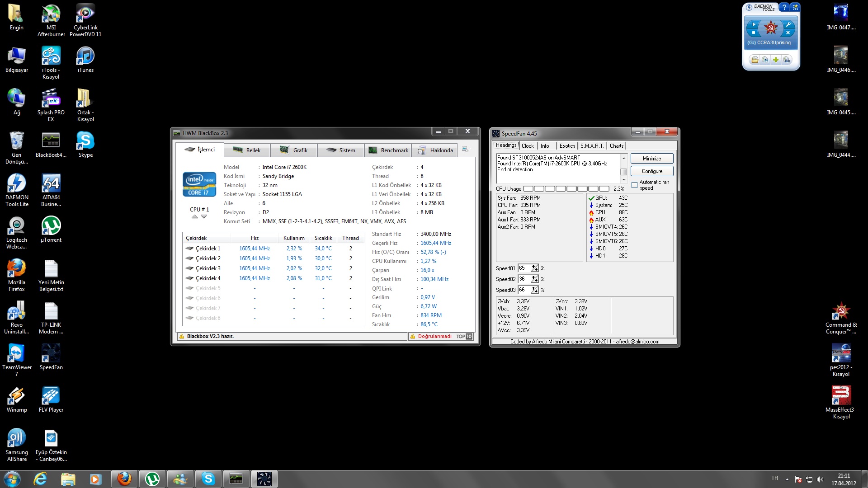
Task: Open the MSI Afterburner desktop icon
Action: 51,21
